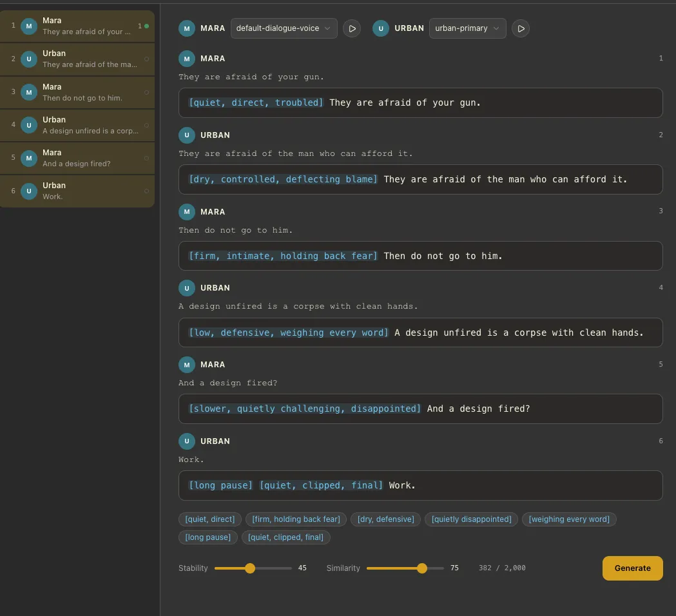
Task: Insert the '[weighing every word]' tag chip
Action: point(569,519)
